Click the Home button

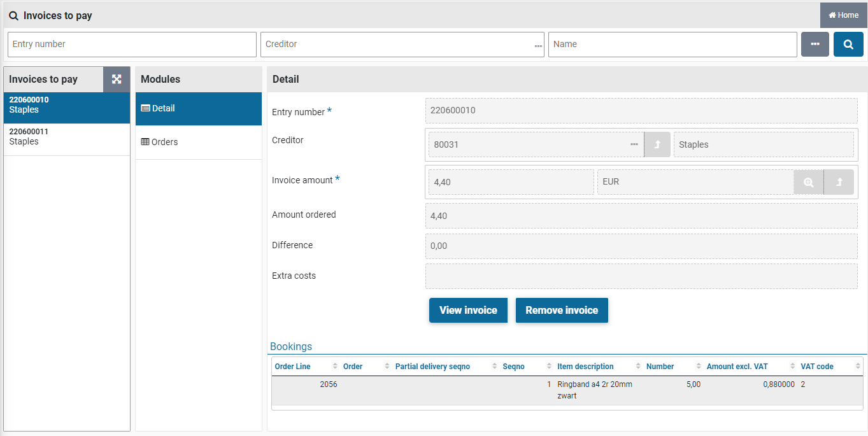pyautogui.click(x=843, y=15)
